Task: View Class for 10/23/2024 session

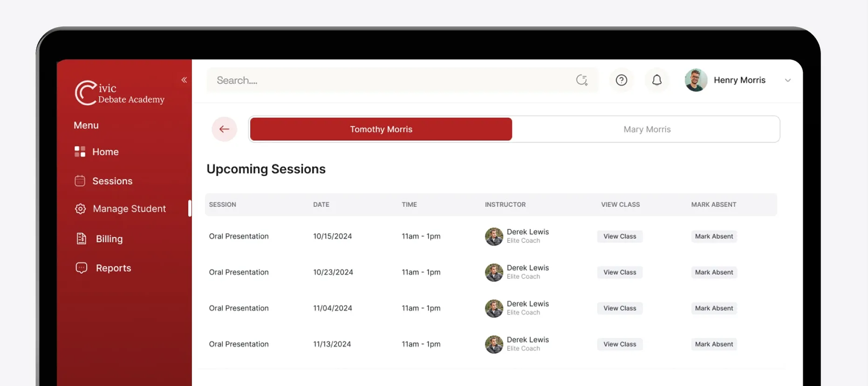Action: coord(620,272)
